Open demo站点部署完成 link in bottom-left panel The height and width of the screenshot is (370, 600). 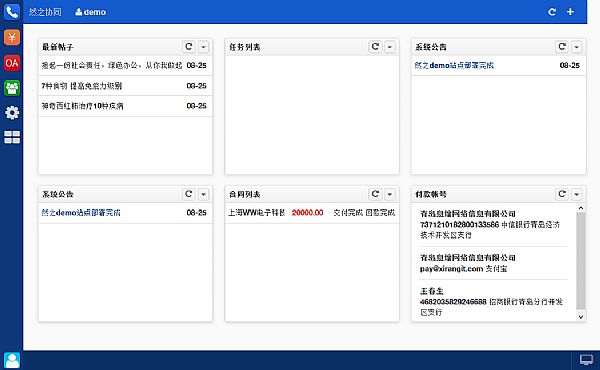pyautogui.click(x=81, y=213)
